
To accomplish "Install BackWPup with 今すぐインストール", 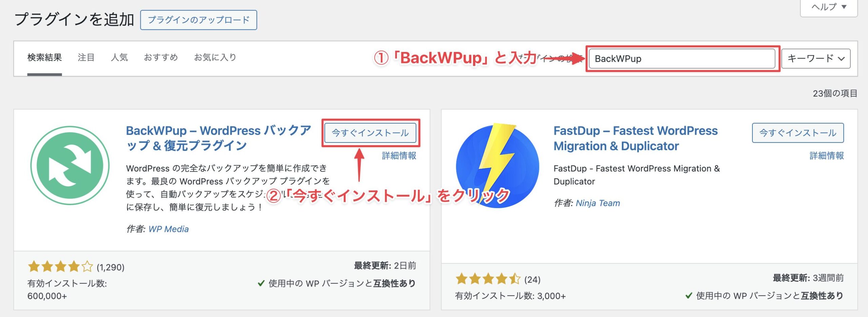I will point(370,133).
